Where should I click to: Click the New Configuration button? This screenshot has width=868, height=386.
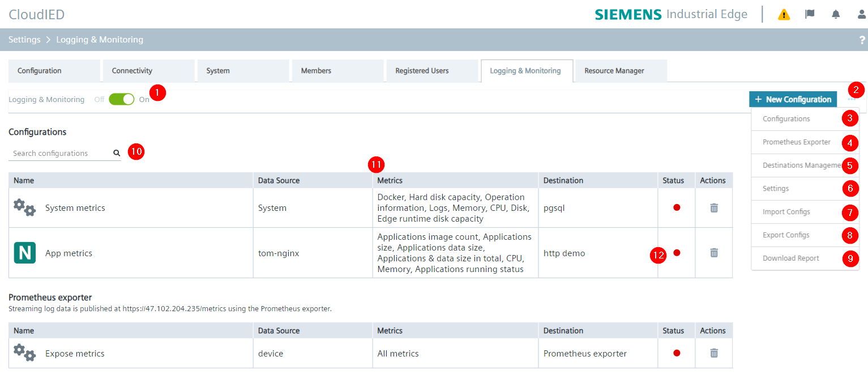coord(793,99)
